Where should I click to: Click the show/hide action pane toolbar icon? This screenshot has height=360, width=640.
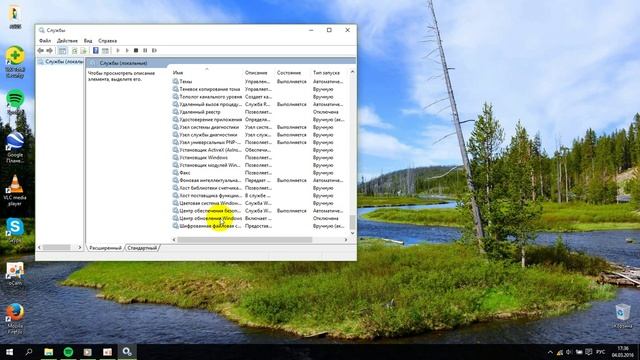tap(105, 51)
